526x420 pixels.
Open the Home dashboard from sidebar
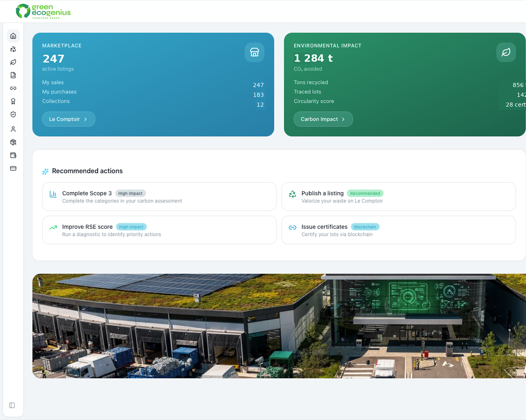[x=13, y=36]
